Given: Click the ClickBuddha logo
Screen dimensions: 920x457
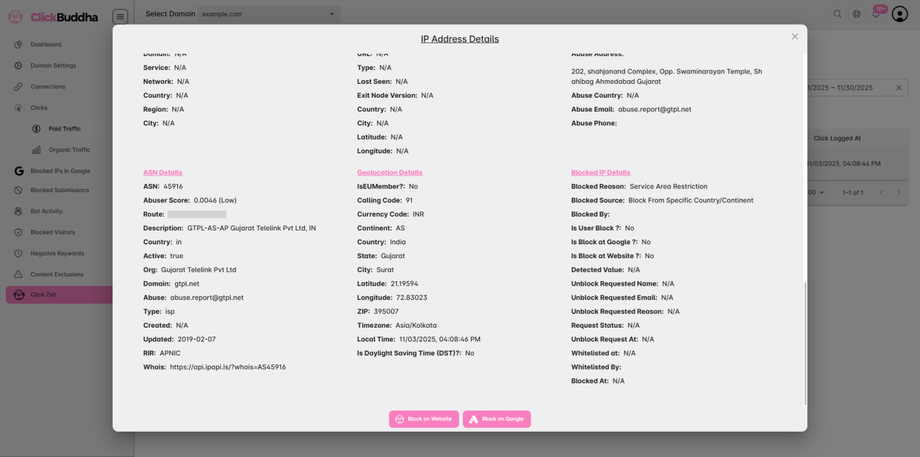Looking at the screenshot, I should click(53, 17).
